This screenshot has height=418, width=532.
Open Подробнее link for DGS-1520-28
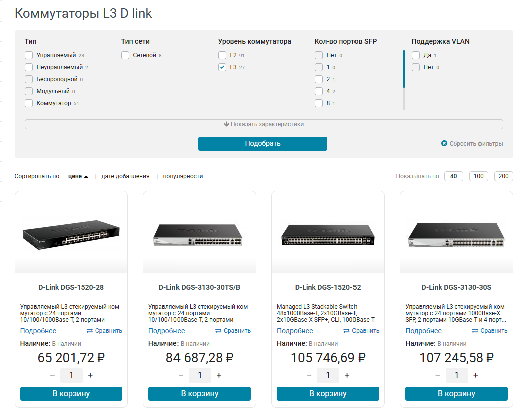tap(38, 331)
